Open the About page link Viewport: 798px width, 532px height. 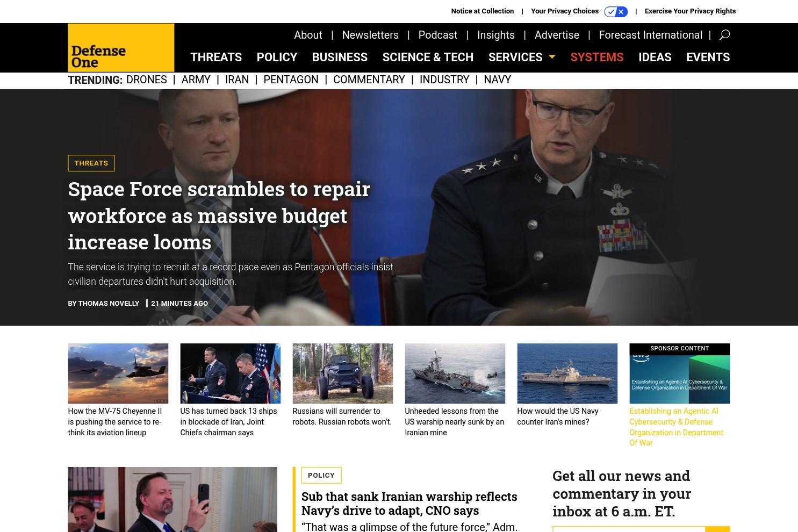[x=308, y=35]
